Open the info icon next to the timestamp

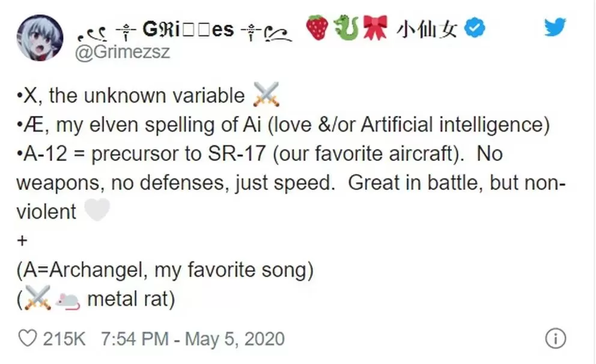[556, 338]
